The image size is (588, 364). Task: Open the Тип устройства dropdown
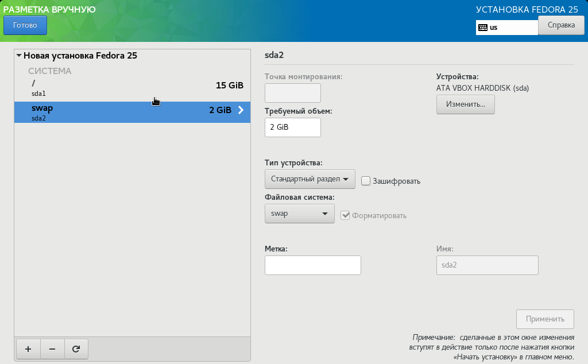[x=310, y=179]
